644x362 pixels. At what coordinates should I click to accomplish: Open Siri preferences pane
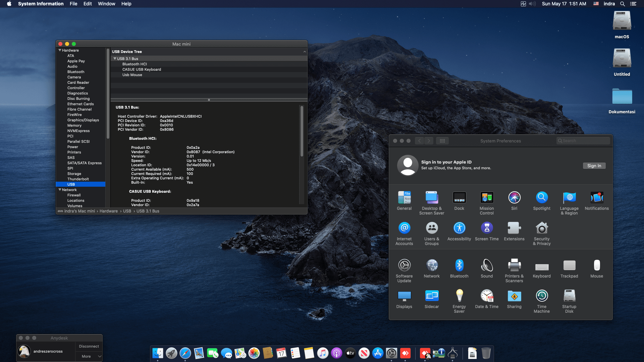[514, 200]
